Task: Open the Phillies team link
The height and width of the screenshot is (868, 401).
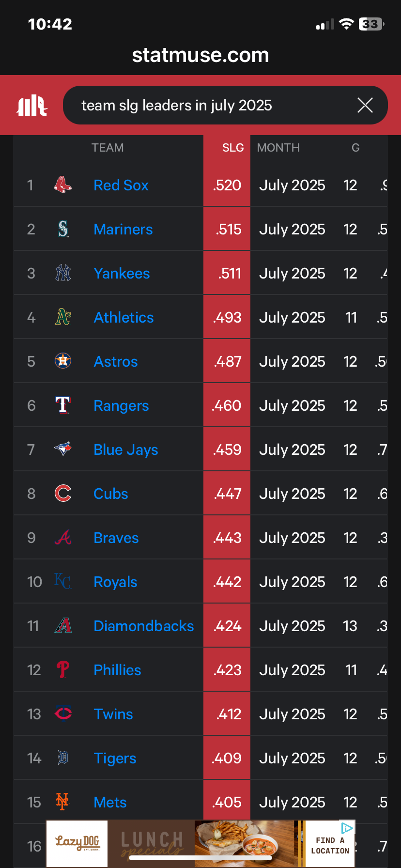Action: (x=117, y=670)
